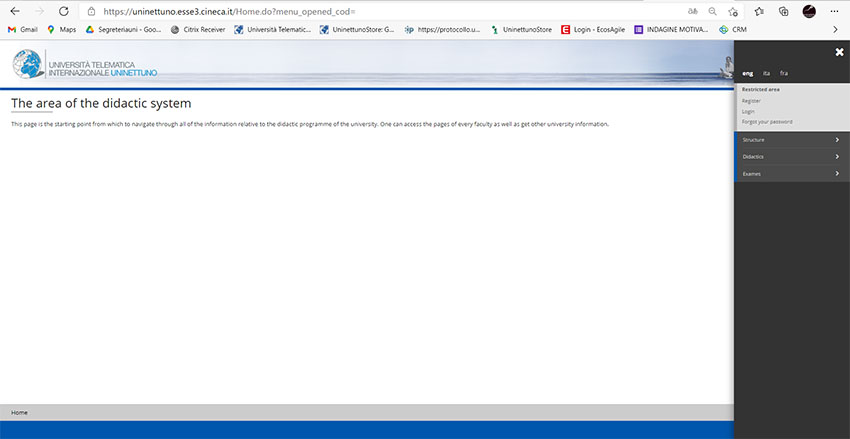
Task: Click the Register link
Action: tap(751, 101)
